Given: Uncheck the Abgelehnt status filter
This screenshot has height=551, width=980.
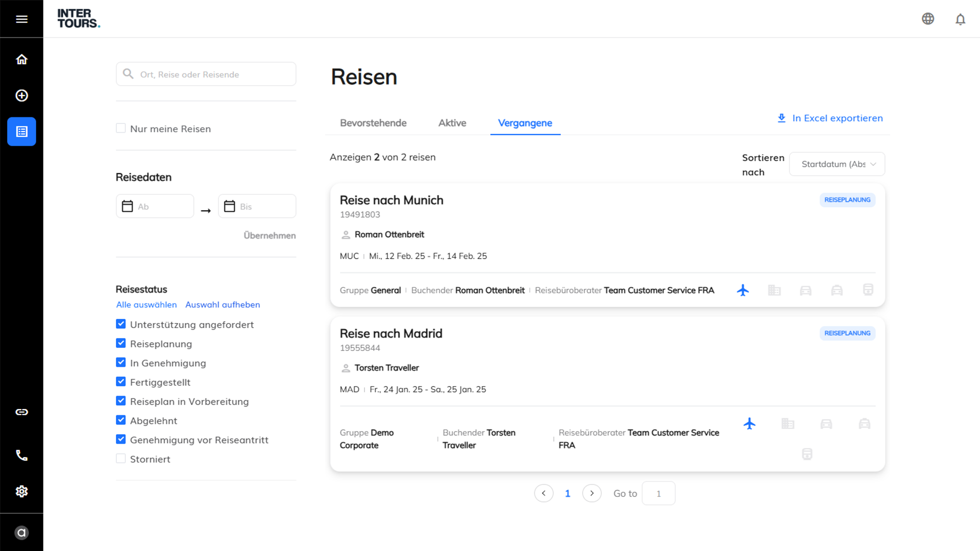Looking at the screenshot, I should 121,420.
